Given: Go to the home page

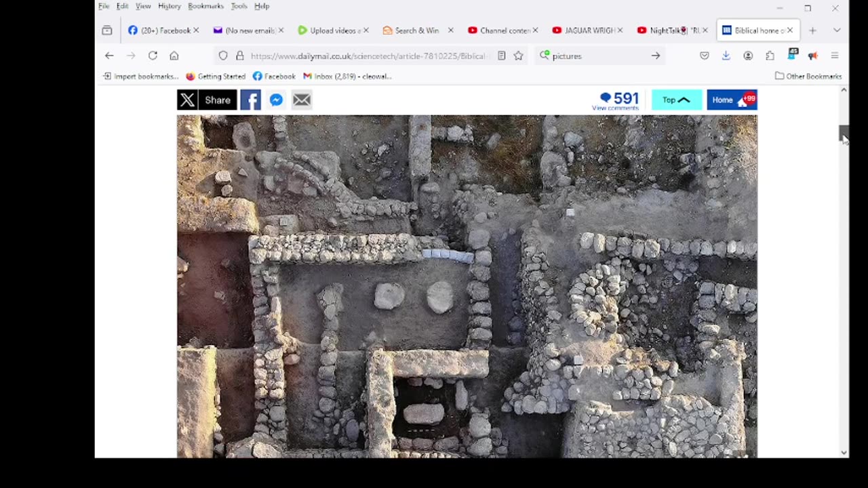Looking at the screenshot, I should tap(174, 56).
